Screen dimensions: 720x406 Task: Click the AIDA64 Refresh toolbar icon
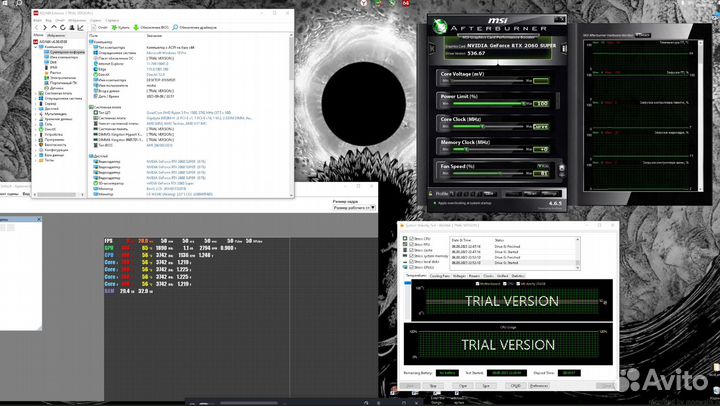coord(62,28)
